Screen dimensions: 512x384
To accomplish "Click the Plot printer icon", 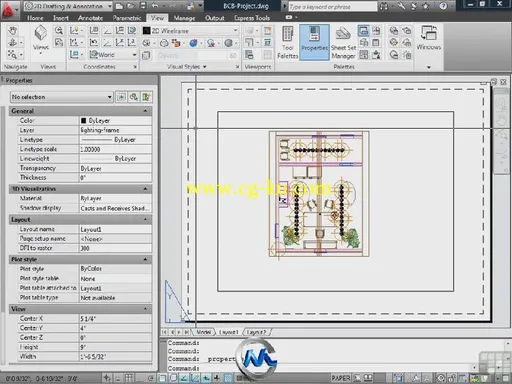I will [191, 6].
